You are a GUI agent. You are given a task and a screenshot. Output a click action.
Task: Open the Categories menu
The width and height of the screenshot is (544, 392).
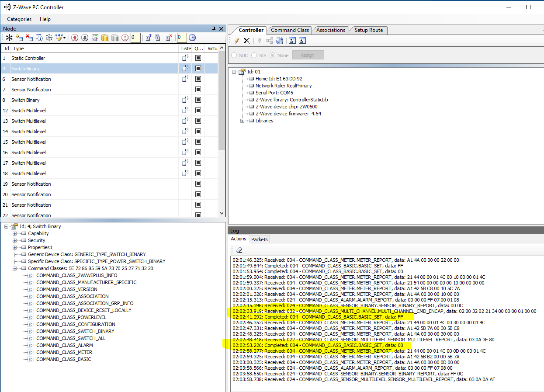click(x=19, y=19)
